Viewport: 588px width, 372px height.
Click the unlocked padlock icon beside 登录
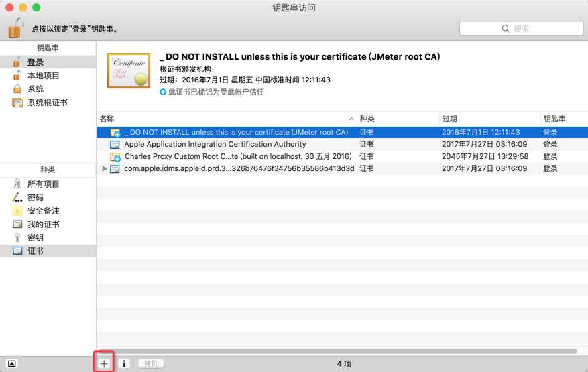pyautogui.click(x=17, y=62)
